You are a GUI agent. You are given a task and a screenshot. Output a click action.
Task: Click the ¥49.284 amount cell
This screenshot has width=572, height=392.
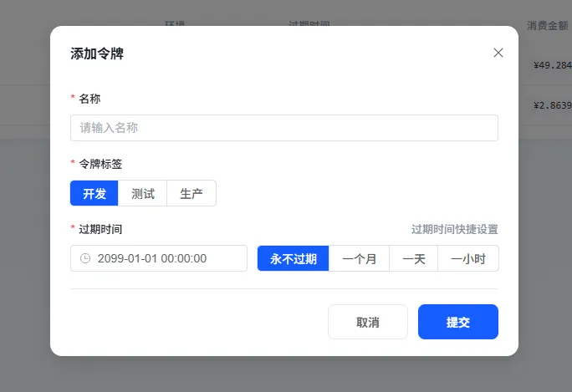552,65
